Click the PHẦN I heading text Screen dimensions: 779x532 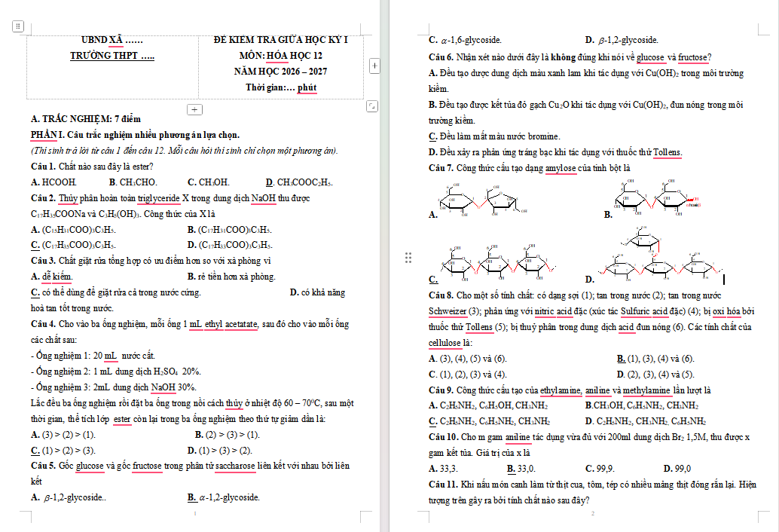135,135
